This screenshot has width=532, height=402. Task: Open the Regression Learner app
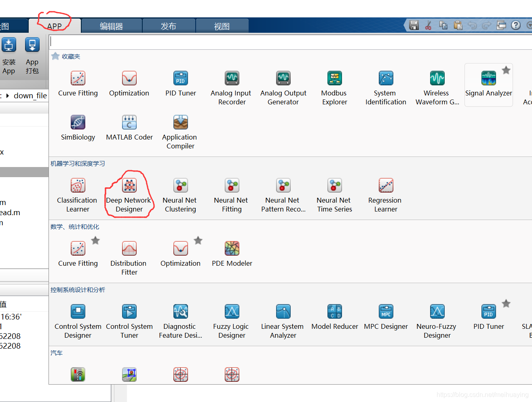tap(386, 195)
